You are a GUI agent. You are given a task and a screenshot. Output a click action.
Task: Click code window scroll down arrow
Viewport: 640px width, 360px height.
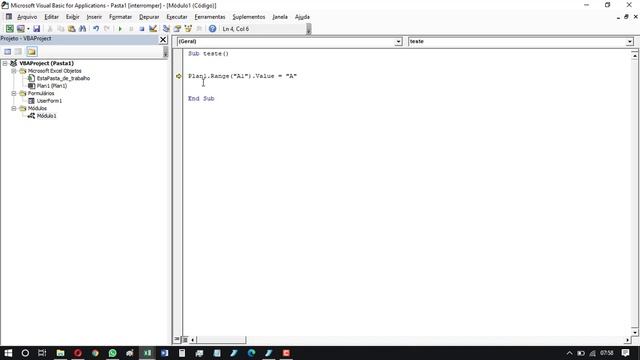click(x=634, y=332)
